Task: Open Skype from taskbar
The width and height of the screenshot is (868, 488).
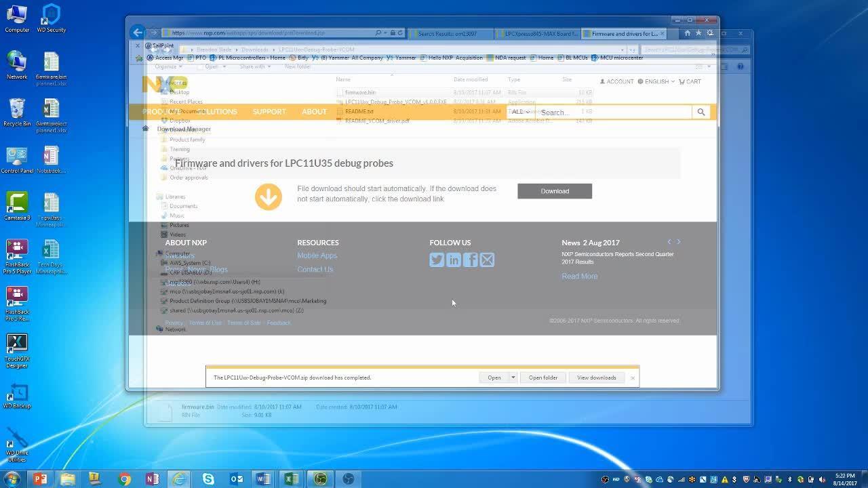Action: tap(208, 479)
